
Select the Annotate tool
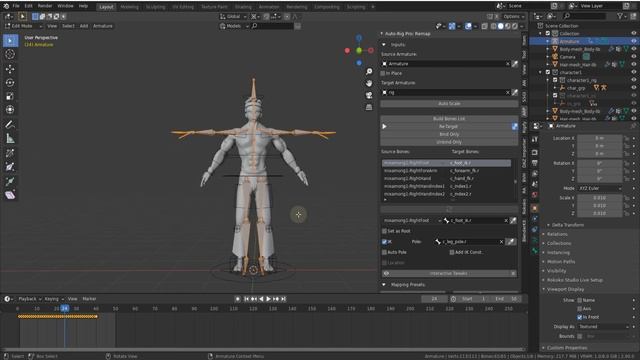pyautogui.click(x=10, y=125)
